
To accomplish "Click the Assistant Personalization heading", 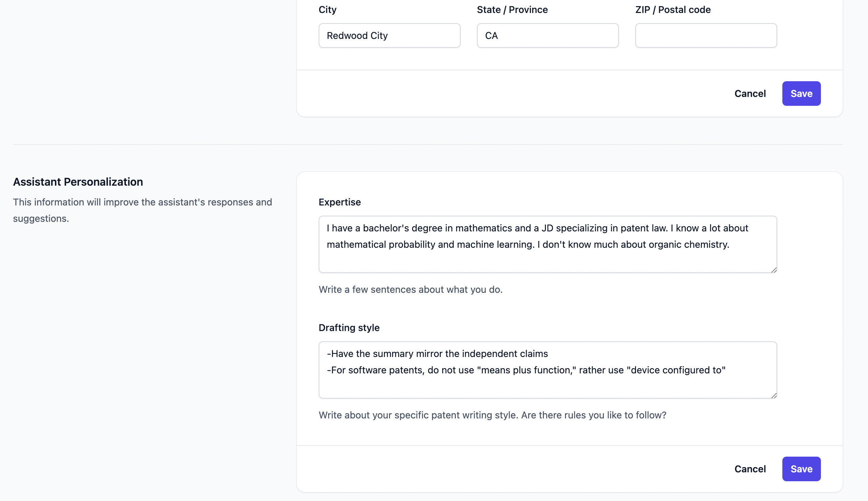I will (x=78, y=182).
